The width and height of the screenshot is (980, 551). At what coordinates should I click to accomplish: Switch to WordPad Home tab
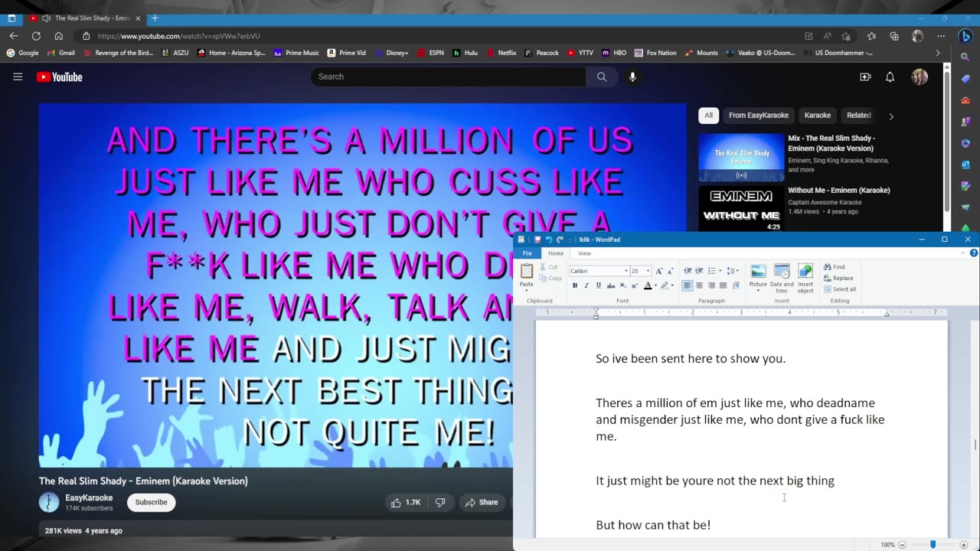point(556,253)
